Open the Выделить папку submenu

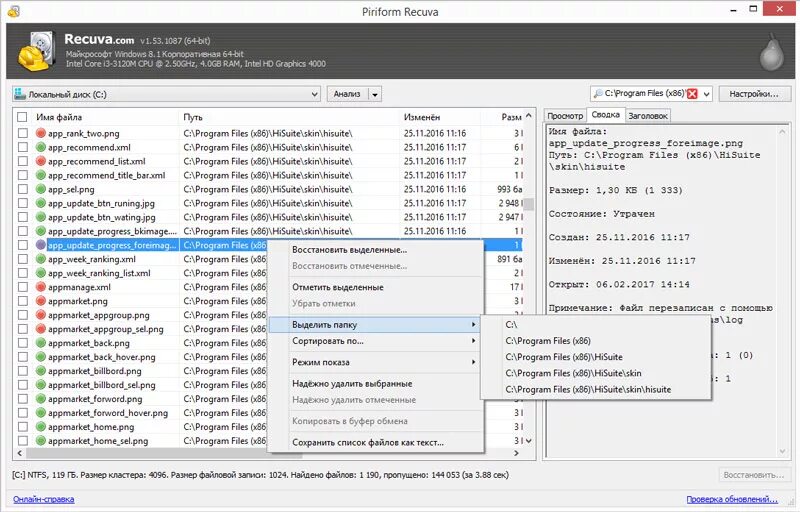coord(377,324)
